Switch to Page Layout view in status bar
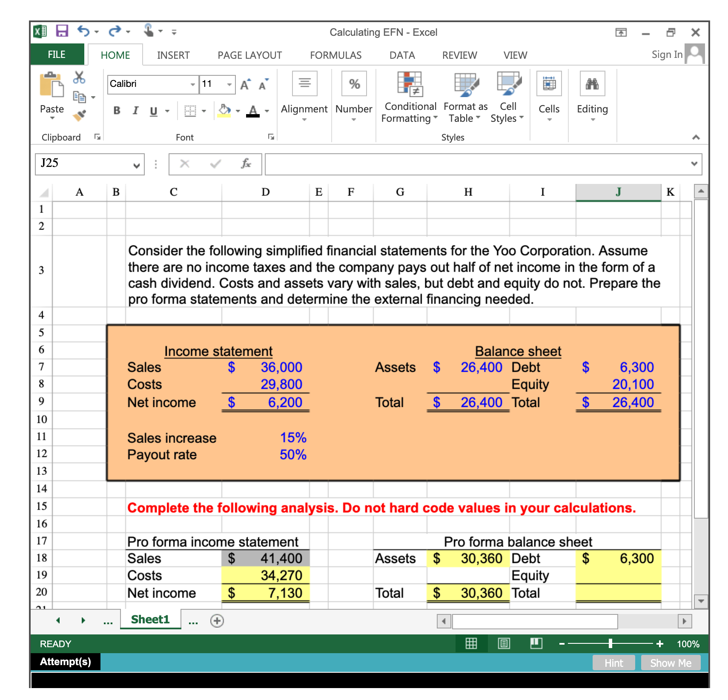 coord(504,643)
